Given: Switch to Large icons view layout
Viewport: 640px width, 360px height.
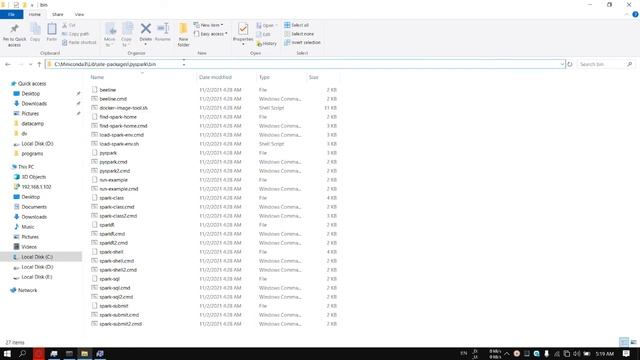Looking at the screenshot, I should (x=633, y=342).
